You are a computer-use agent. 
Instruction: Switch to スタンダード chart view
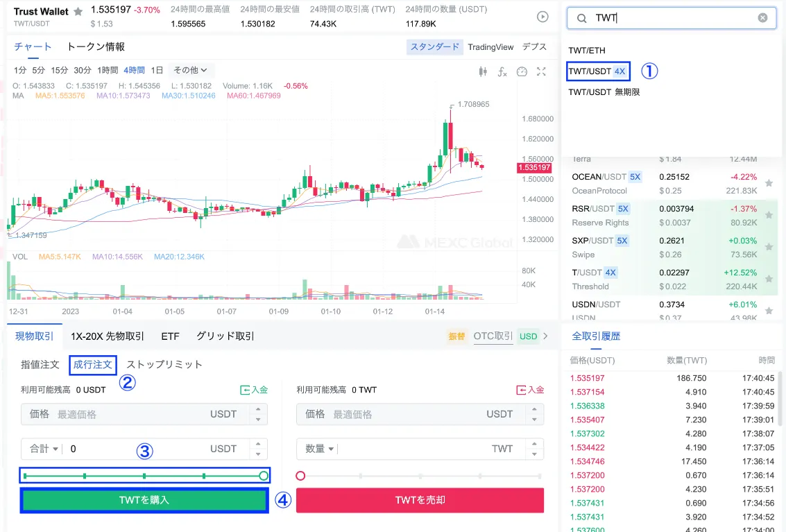point(434,47)
